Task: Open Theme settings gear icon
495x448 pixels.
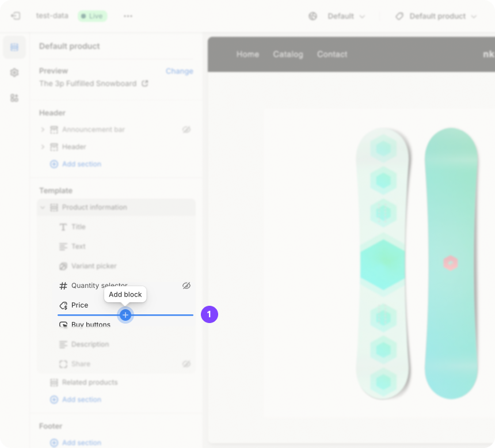Action: coord(14,73)
